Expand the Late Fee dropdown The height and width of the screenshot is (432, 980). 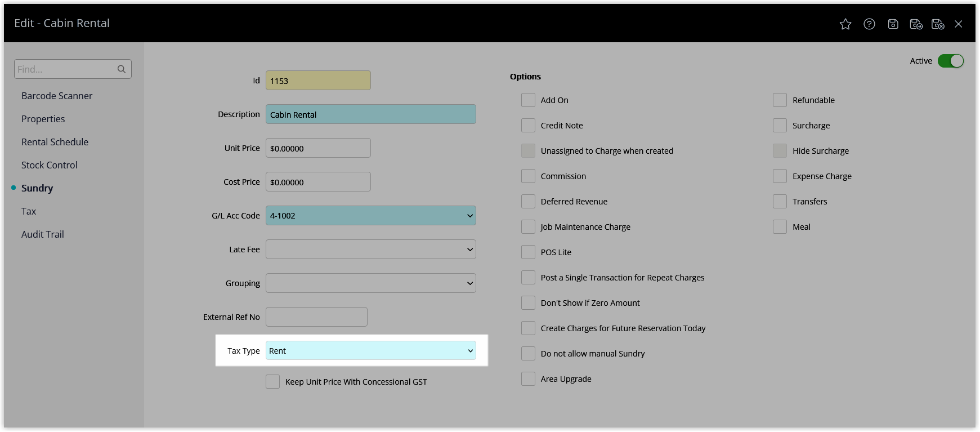[371, 250]
